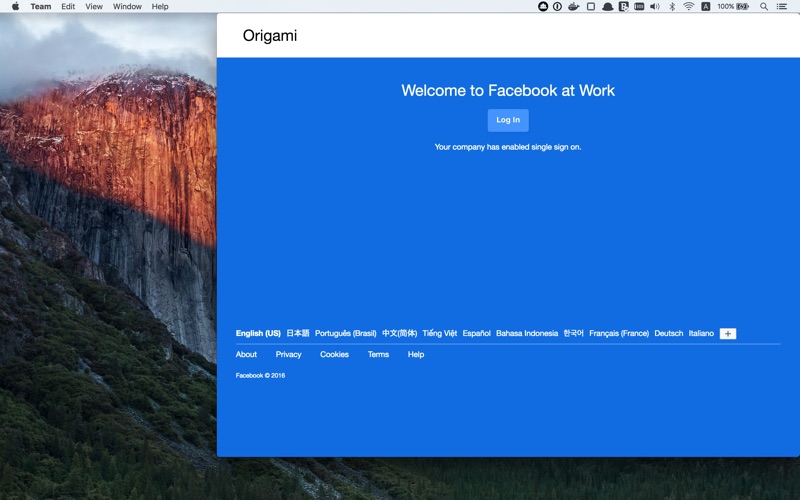Click the B with checkmark menu bar icon
Image resolution: width=800 pixels, height=500 pixels.
pos(623,7)
